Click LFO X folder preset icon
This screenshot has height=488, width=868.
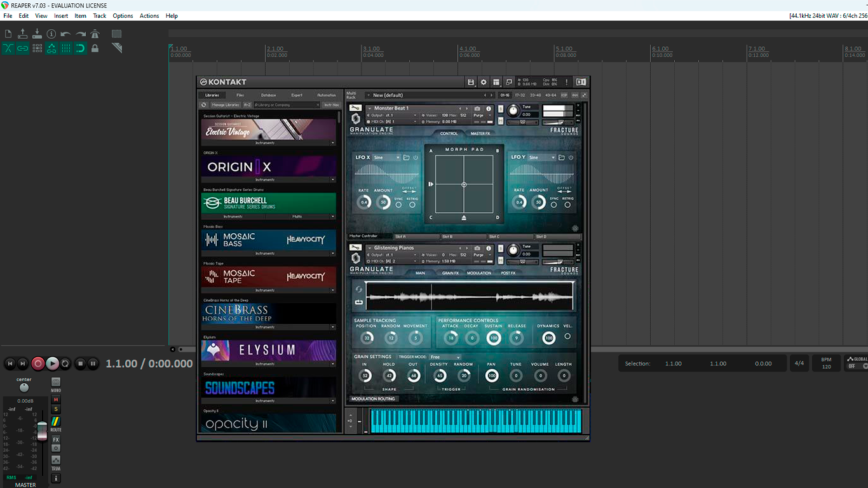[x=407, y=158]
